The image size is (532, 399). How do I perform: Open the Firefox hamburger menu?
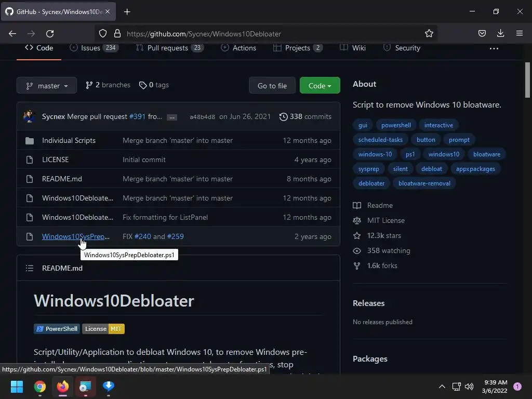(x=520, y=33)
